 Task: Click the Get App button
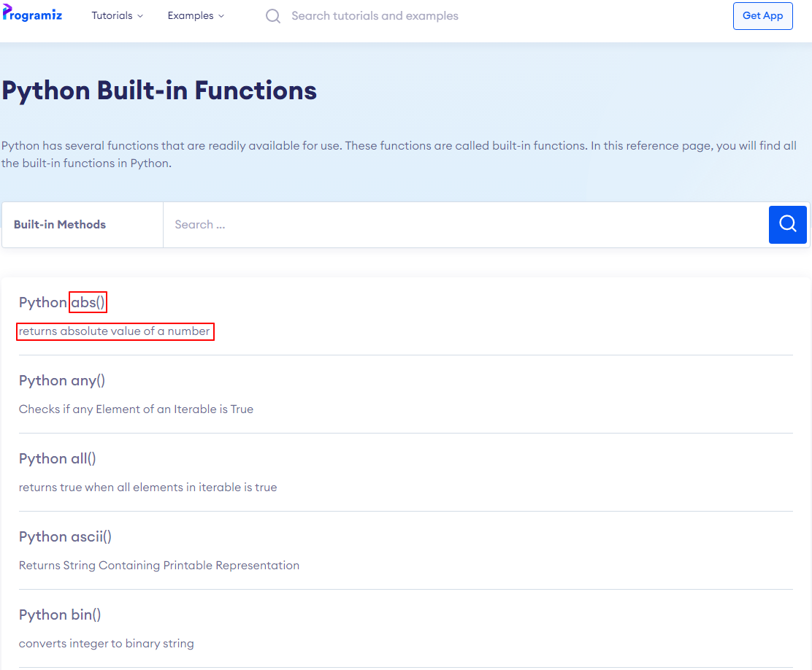pos(762,15)
